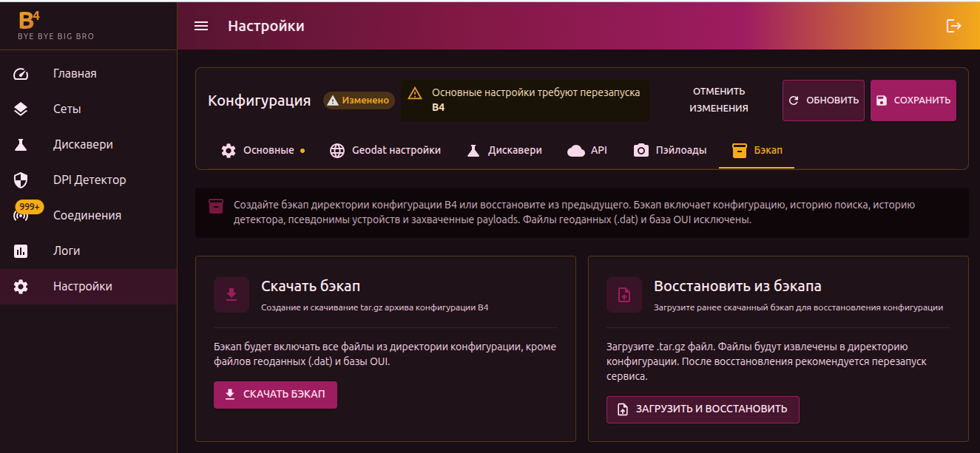Open Главная dashboard from sidebar
The width and height of the screenshot is (980, 453).
[x=75, y=74]
